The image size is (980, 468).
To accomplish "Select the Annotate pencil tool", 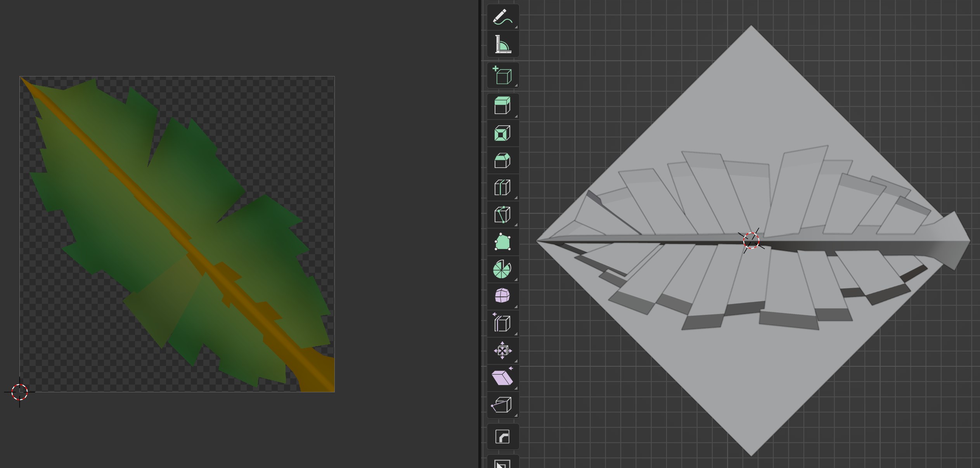I will pyautogui.click(x=503, y=17).
